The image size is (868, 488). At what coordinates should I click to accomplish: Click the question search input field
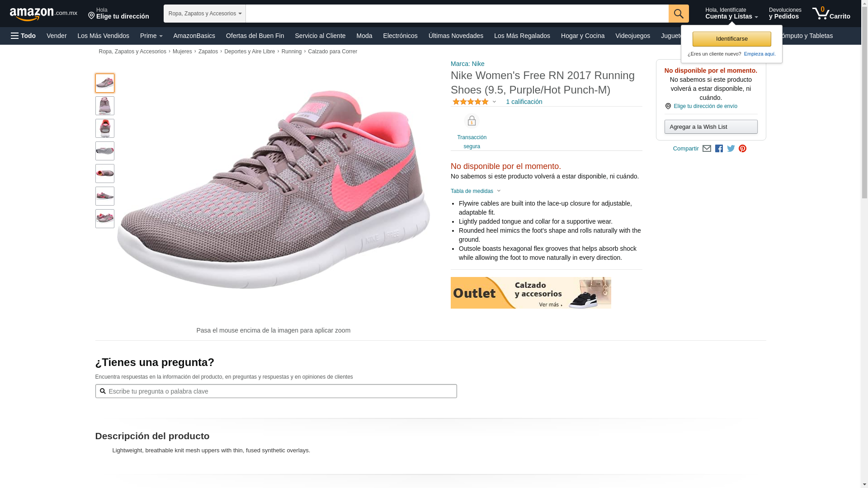[276, 391]
